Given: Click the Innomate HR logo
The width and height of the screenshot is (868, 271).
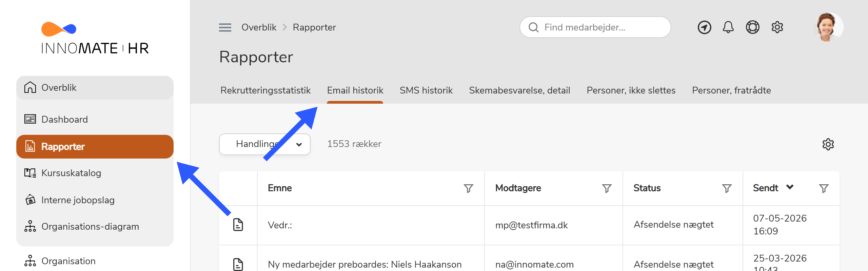Looking at the screenshot, I should pyautogui.click(x=95, y=38).
